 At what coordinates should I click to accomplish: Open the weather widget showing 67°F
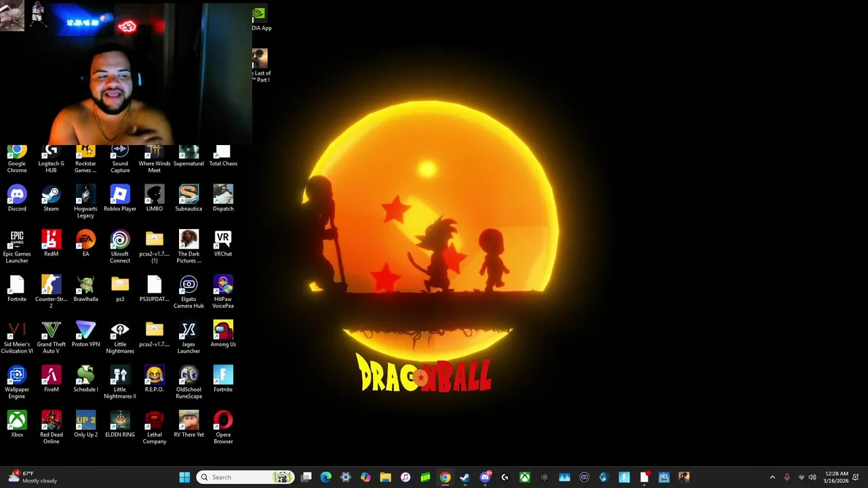coord(33,477)
